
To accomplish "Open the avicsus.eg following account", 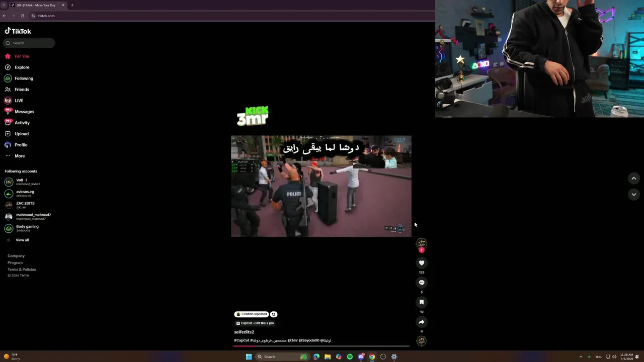I will tap(20, 194).
